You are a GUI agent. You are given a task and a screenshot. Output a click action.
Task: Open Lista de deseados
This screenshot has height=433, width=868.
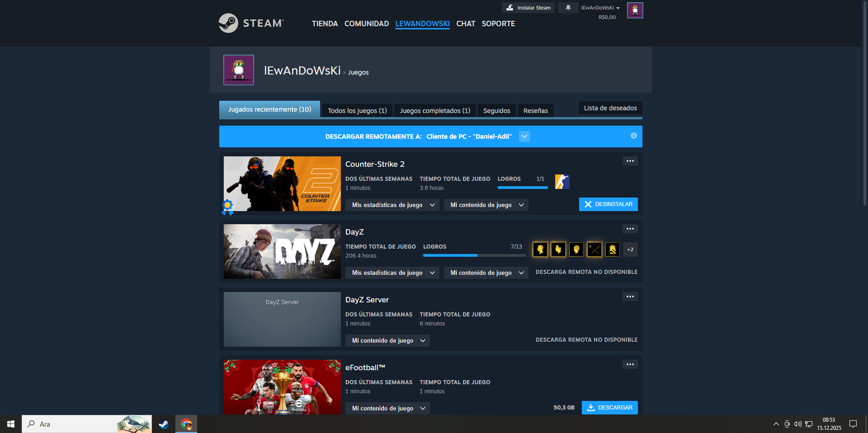610,108
